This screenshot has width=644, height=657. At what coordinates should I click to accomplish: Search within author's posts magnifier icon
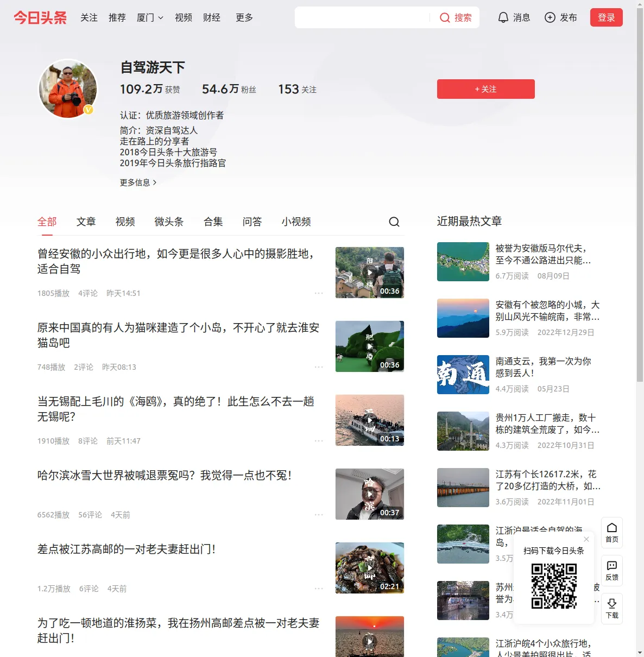coord(394,222)
